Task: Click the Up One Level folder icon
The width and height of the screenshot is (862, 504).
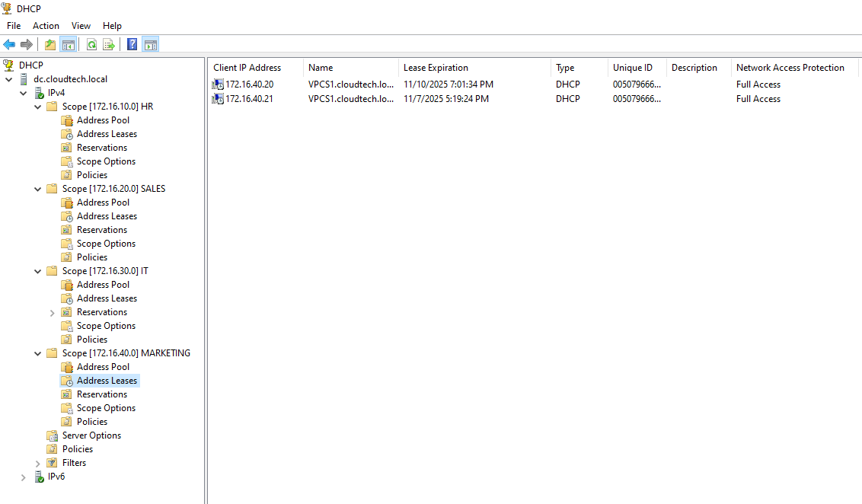Action: pos(50,45)
